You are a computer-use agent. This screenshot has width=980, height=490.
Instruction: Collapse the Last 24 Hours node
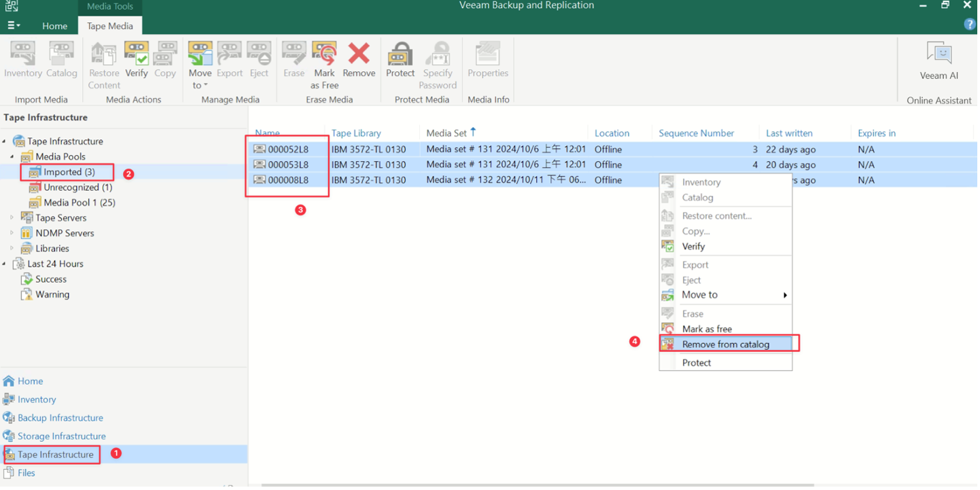[x=5, y=264]
